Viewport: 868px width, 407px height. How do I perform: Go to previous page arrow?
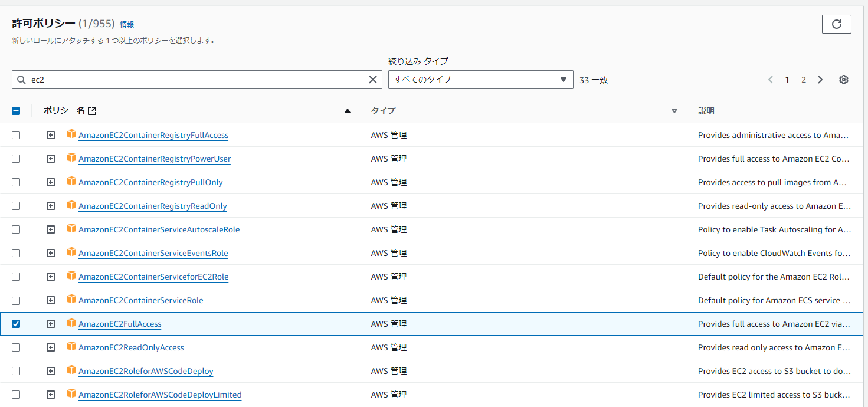click(x=771, y=80)
